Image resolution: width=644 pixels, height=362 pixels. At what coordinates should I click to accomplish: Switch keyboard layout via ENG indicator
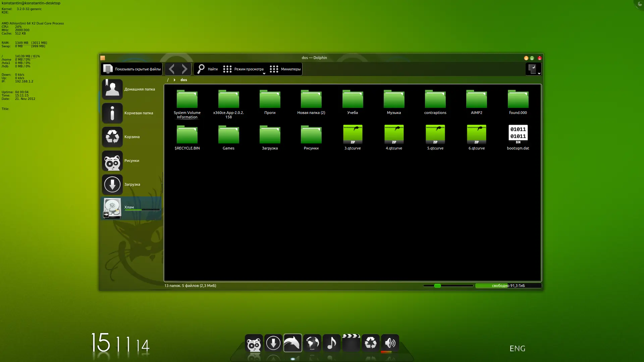(x=517, y=349)
